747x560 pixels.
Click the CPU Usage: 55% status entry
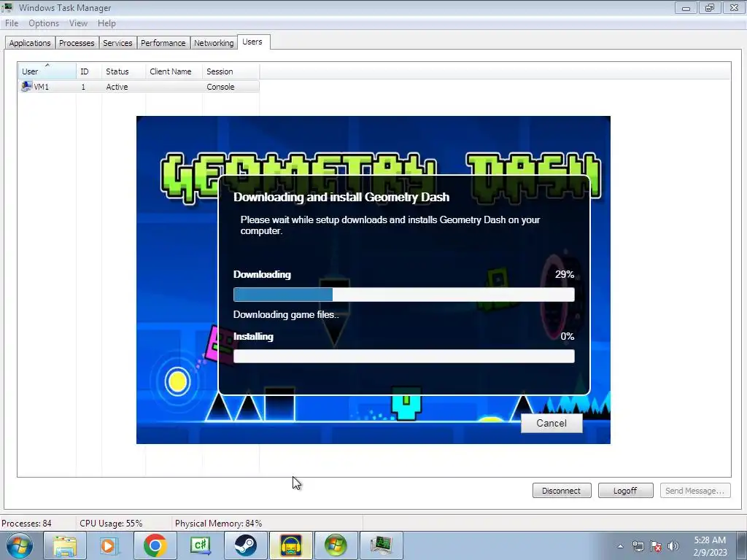111,524
